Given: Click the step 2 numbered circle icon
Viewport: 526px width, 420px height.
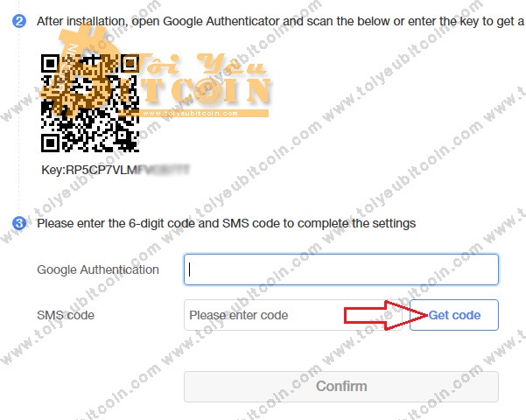Looking at the screenshot, I should pos(19,21).
